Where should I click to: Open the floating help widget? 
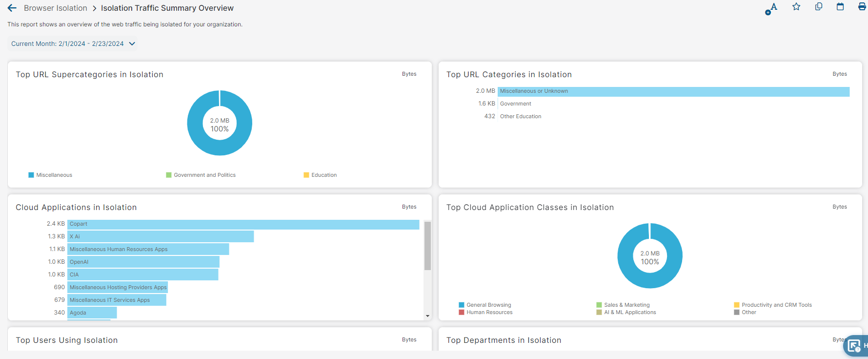tap(855, 346)
